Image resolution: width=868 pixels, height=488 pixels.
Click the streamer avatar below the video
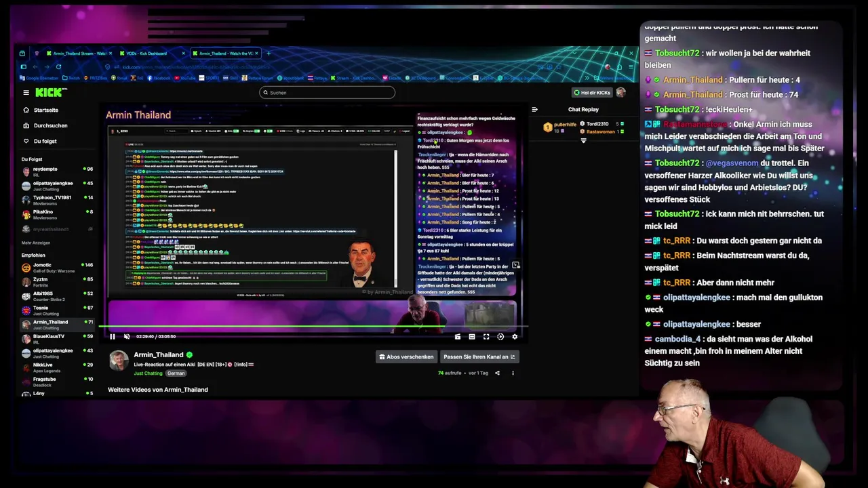(x=119, y=361)
